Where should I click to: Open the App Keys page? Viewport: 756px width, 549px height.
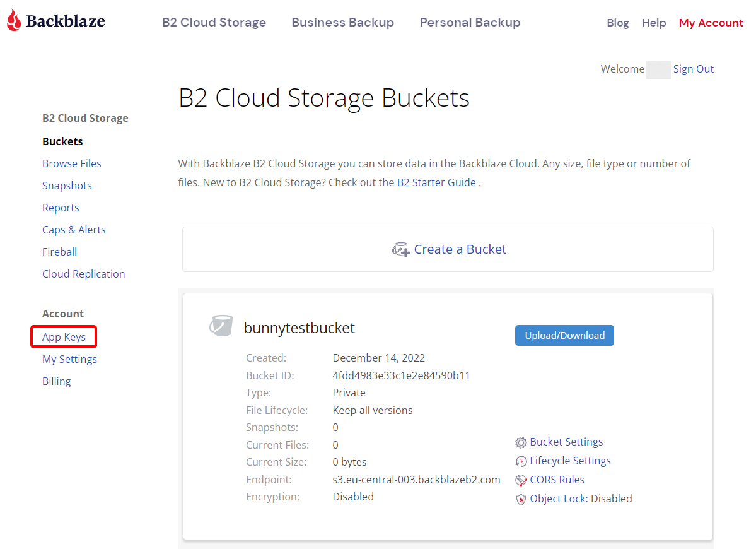(64, 337)
